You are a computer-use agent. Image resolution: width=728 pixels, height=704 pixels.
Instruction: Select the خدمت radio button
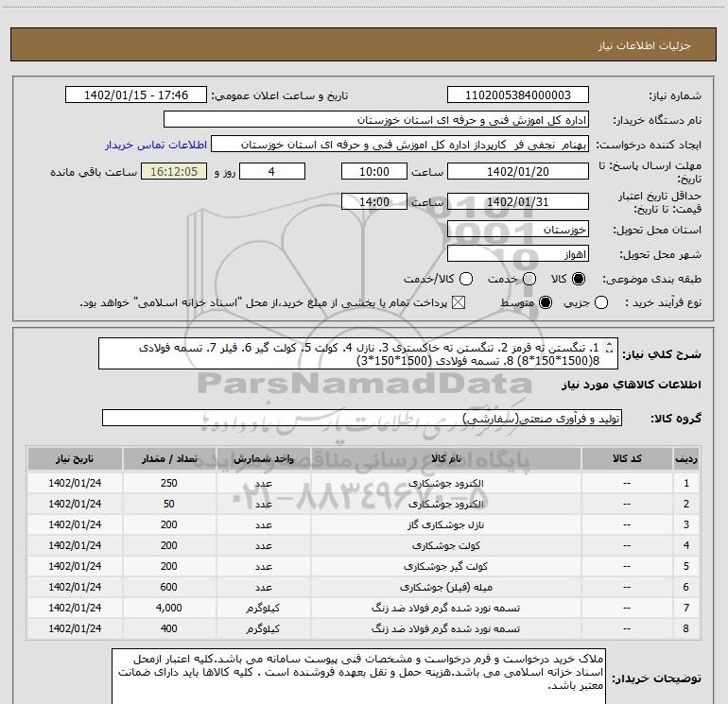[x=529, y=279]
